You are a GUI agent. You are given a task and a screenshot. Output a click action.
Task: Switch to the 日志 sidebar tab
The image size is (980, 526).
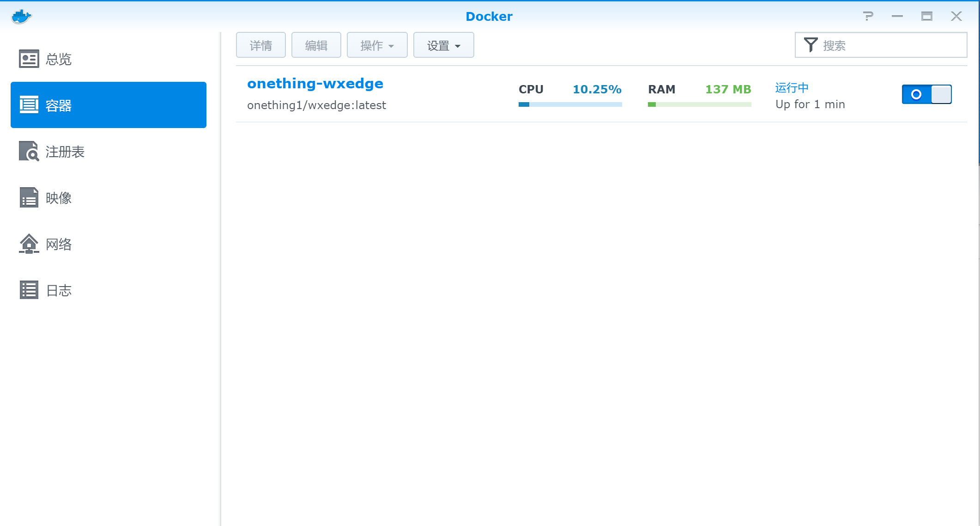(x=59, y=290)
